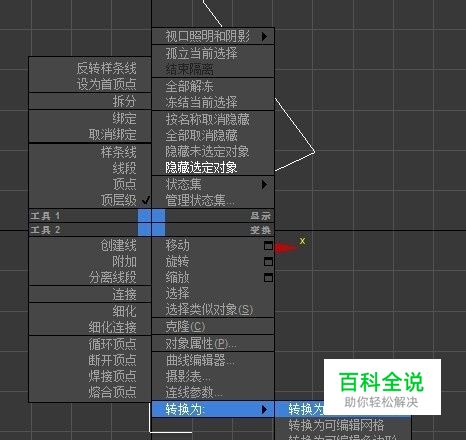
Task: Click the 变换 quad header
Action: pos(260,230)
